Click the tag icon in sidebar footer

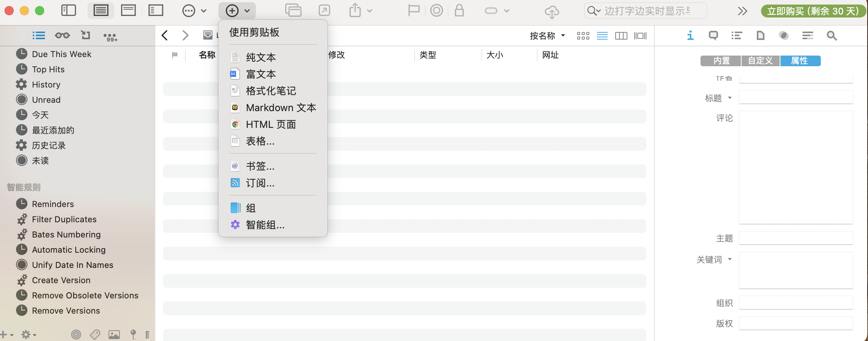coord(95,335)
